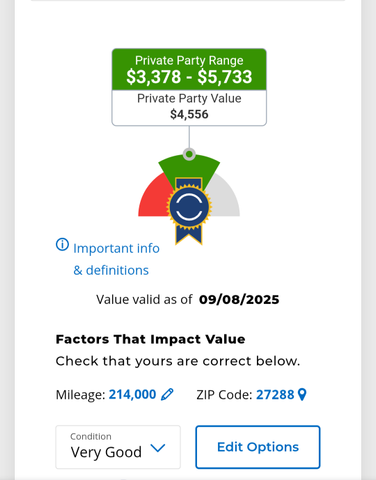The width and height of the screenshot is (376, 480).
Task: Click the info circle icon
Action: (x=62, y=245)
